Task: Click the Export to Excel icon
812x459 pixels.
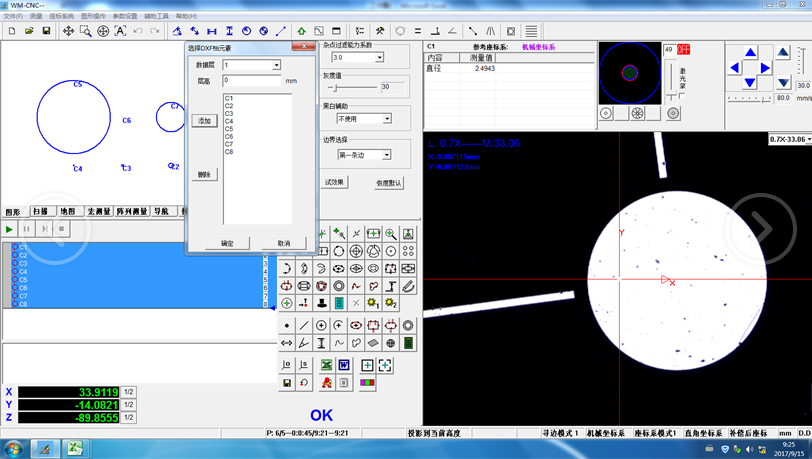Action: point(326,366)
